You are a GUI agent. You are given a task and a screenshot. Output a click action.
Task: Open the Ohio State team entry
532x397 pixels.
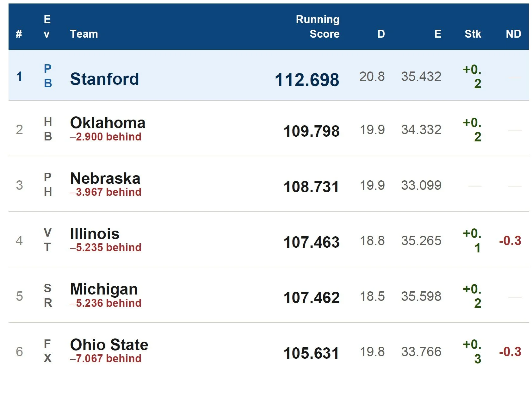(109, 345)
